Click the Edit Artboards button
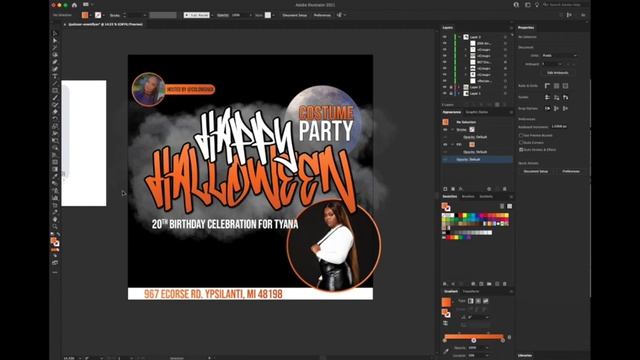Image resolution: width=640 pixels, height=360 pixels. pos(557,73)
